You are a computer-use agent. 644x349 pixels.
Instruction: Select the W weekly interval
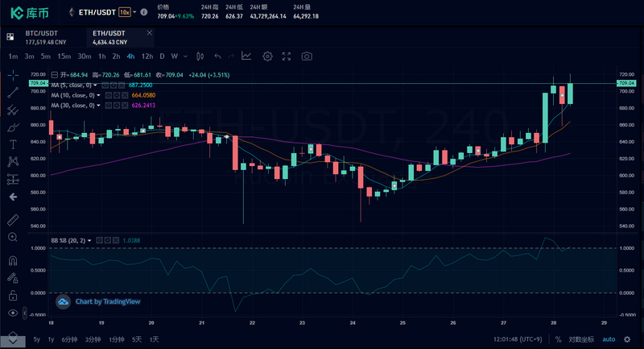175,56
